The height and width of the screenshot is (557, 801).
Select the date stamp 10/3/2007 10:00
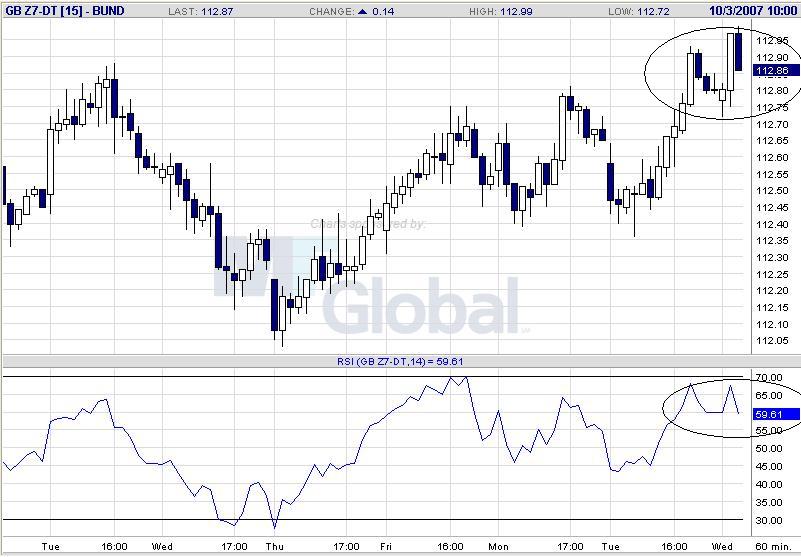click(753, 10)
